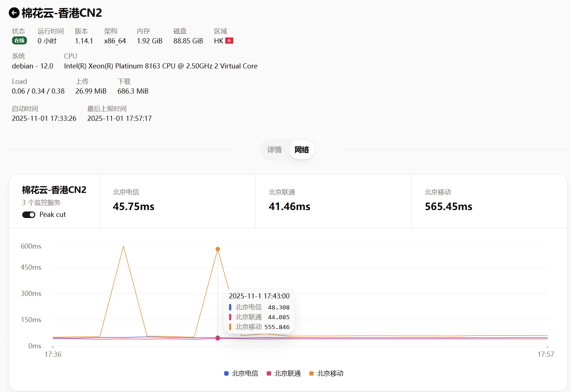Click the tooltip value 44.085
This screenshot has width=571, height=392.
coord(279,317)
